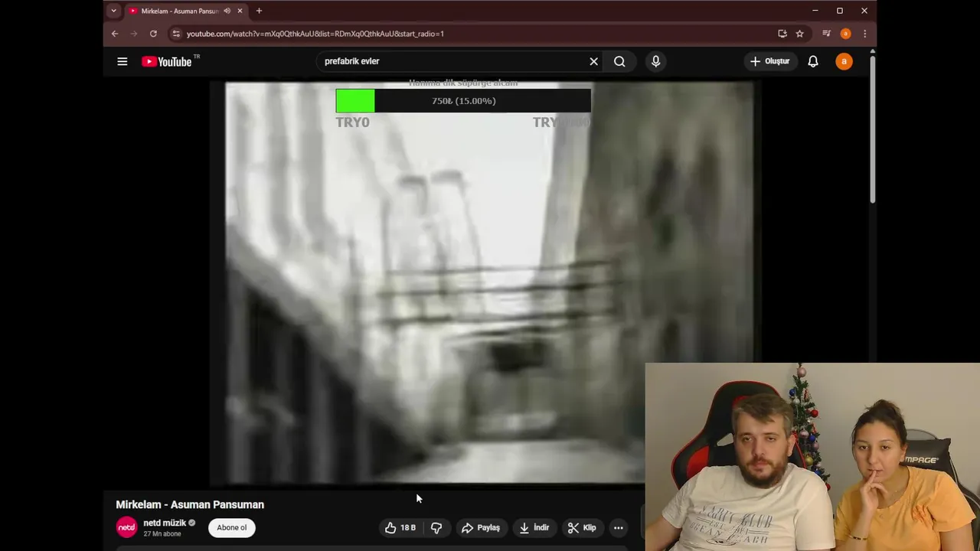Open the Oluştur create button
The width and height of the screenshot is (980, 551).
coord(769,61)
